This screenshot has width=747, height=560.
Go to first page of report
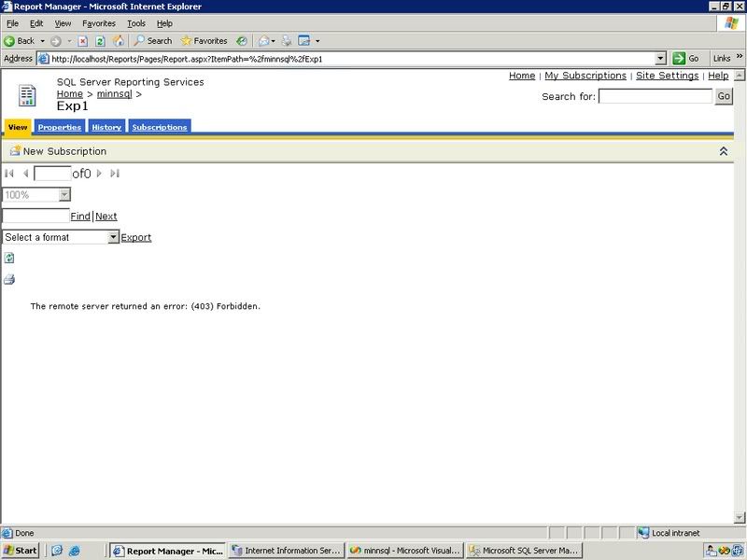(x=9, y=174)
